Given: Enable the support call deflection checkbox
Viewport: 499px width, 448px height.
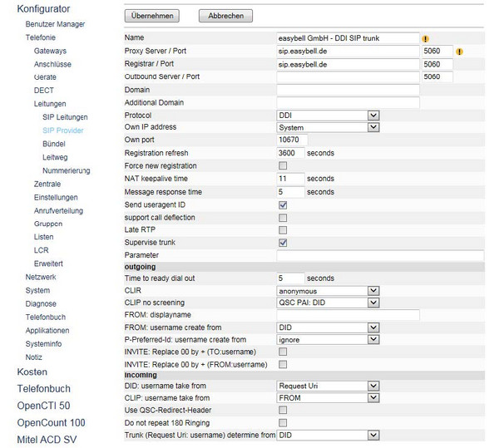Looking at the screenshot, I should pyautogui.click(x=283, y=218).
